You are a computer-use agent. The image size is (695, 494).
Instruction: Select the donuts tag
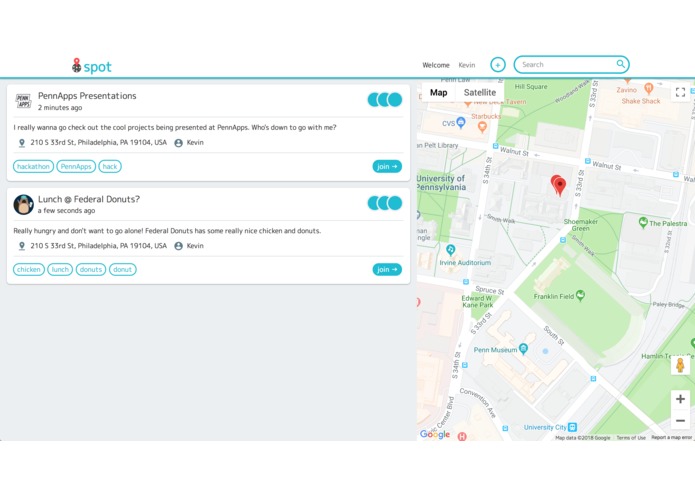coord(91,269)
